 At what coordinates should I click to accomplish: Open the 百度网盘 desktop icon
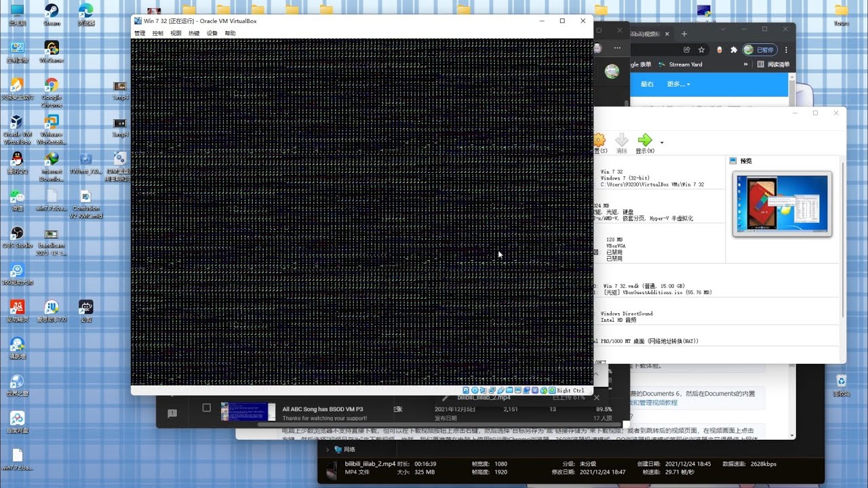tap(17, 422)
